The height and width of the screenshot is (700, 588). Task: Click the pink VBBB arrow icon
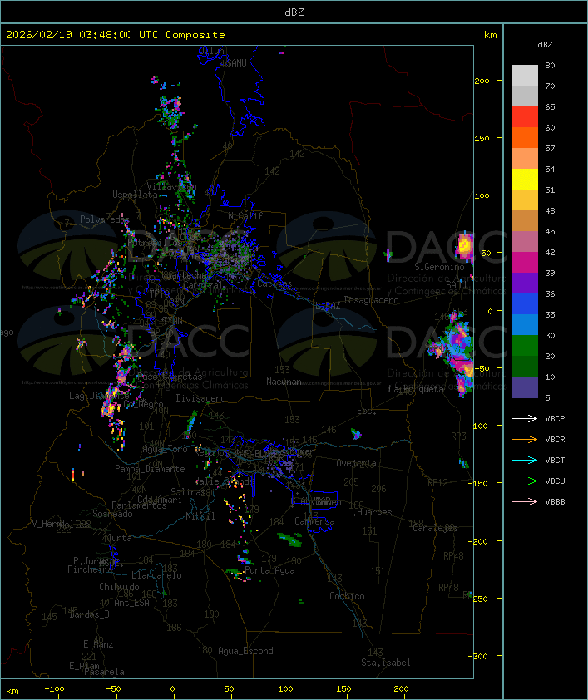525,502
